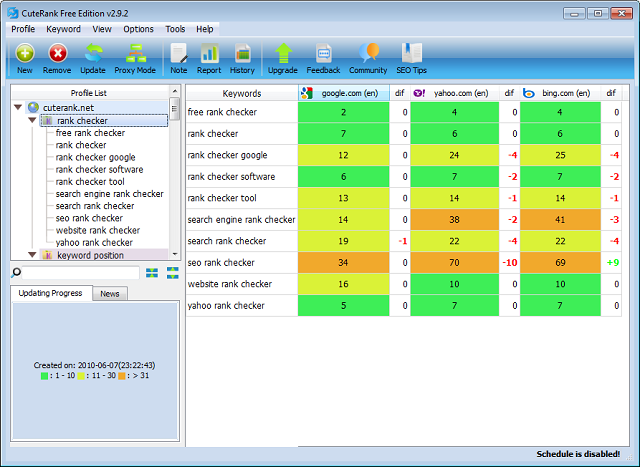Select 'website rank checker' in the profile tree

click(x=98, y=230)
